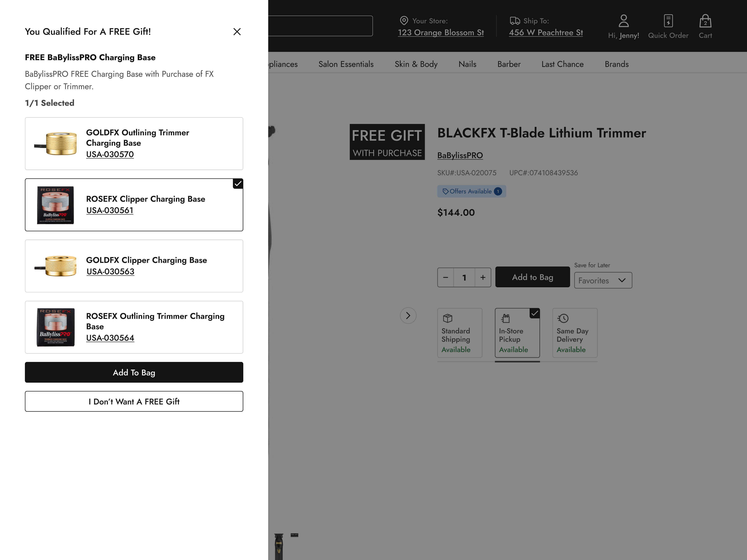This screenshot has height=560, width=747.
Task: Click the Standard Shipping box icon
Action: point(448,318)
